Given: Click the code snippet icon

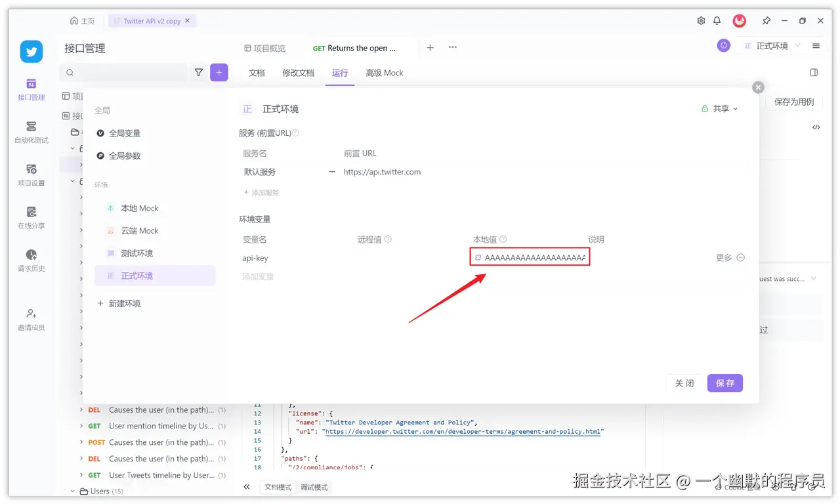Looking at the screenshot, I should (816, 127).
